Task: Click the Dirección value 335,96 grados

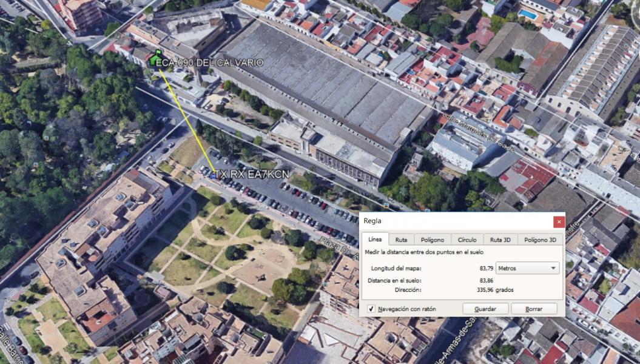Action: tap(495, 290)
